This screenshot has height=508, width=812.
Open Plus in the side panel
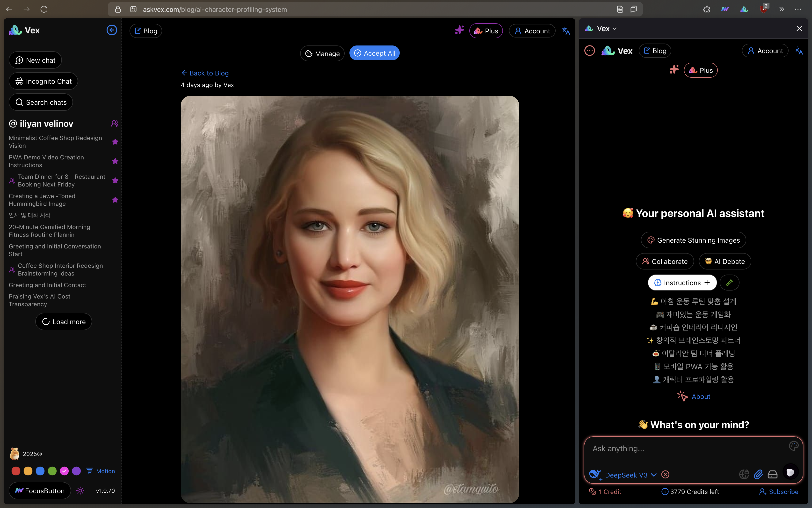pos(701,70)
